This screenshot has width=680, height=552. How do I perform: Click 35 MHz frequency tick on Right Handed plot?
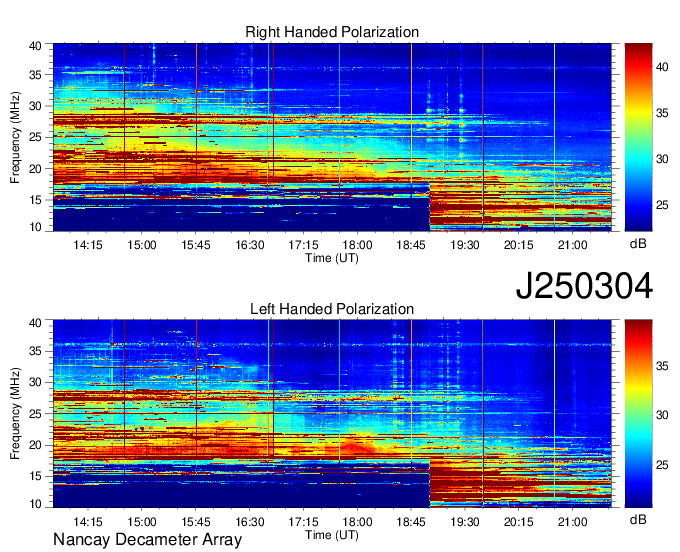[36, 75]
